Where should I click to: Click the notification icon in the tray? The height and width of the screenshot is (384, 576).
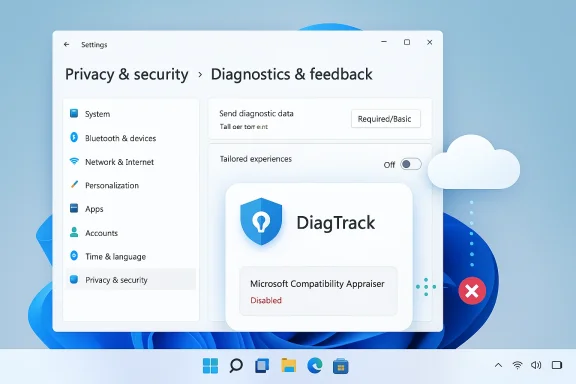tap(557, 365)
